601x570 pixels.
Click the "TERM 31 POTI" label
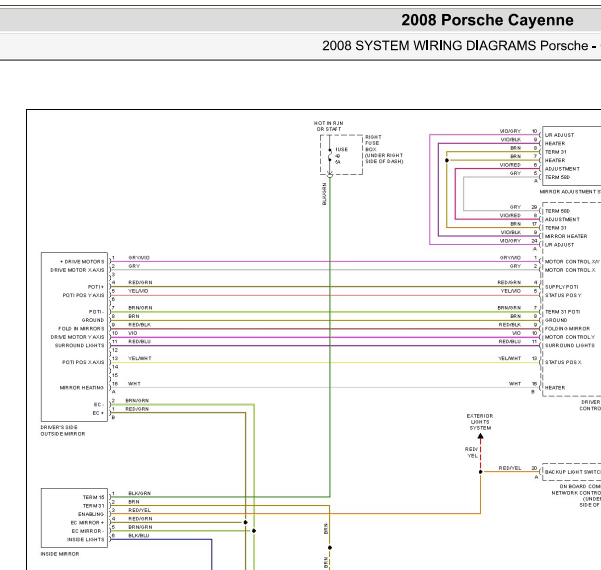coord(562,312)
